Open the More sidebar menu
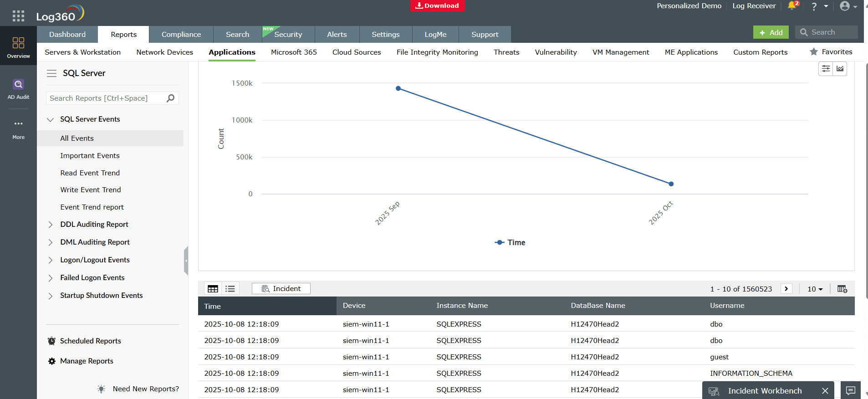Viewport: 868px width, 399px height. [18, 129]
